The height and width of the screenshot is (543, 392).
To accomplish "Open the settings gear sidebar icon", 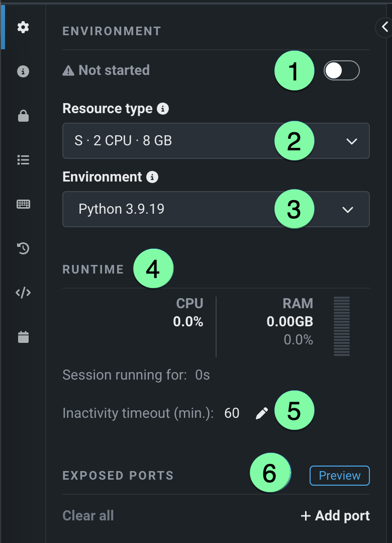I will point(23,28).
